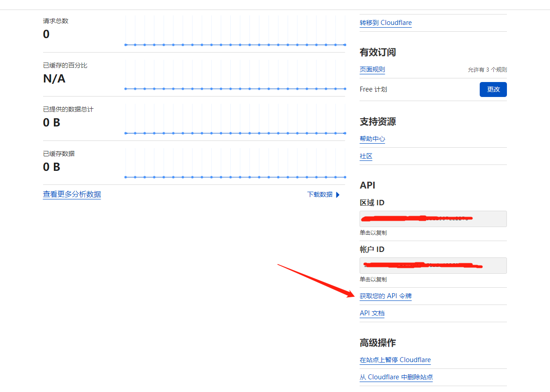Open the API 文档 link
Screen dimensions: 550x392
pos(372,313)
